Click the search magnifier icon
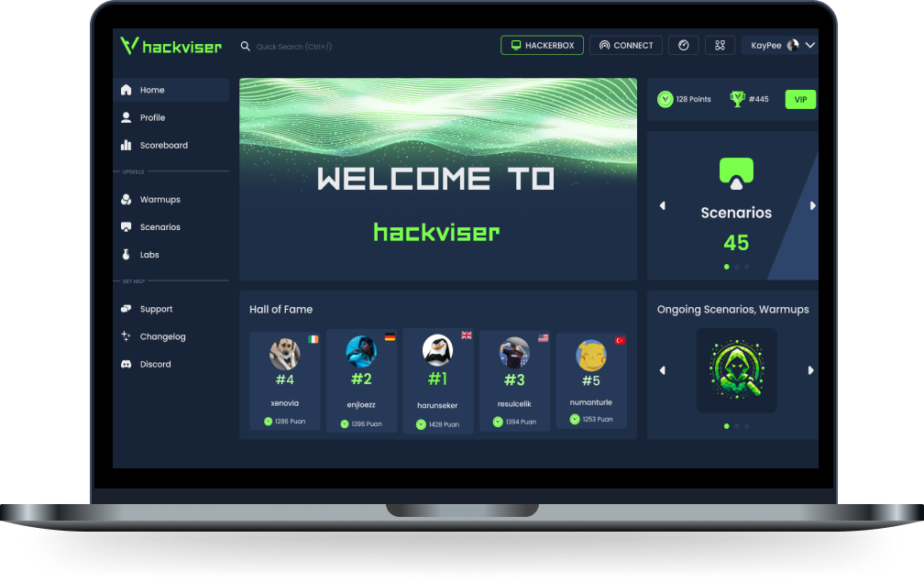The image size is (924, 582). click(x=245, y=46)
